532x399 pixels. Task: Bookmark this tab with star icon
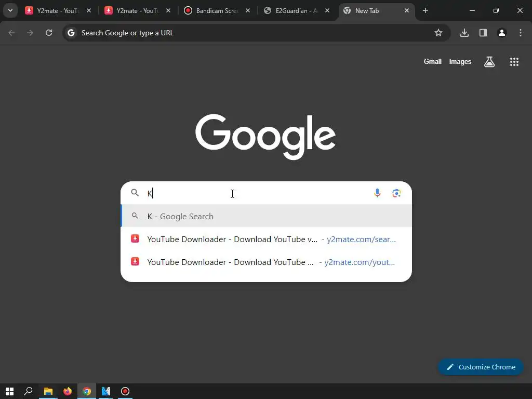[438, 33]
